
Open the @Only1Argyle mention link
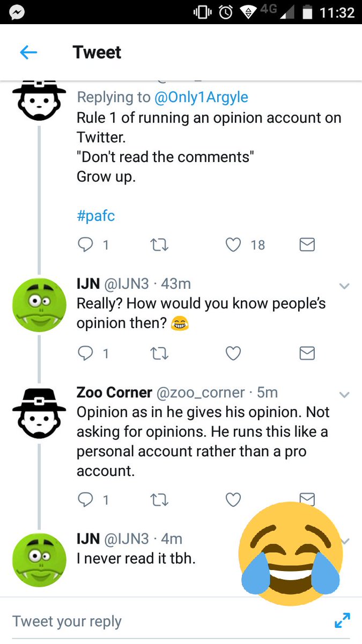point(201,97)
